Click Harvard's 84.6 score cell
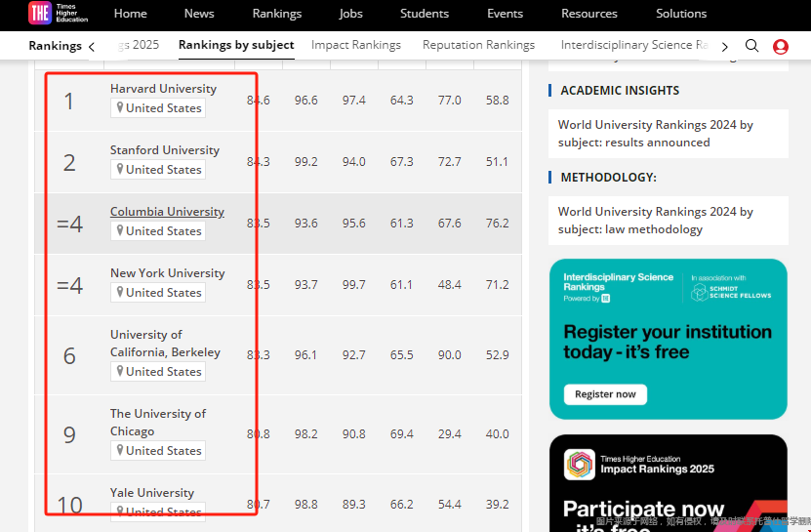The width and height of the screenshot is (811, 532). (258, 100)
